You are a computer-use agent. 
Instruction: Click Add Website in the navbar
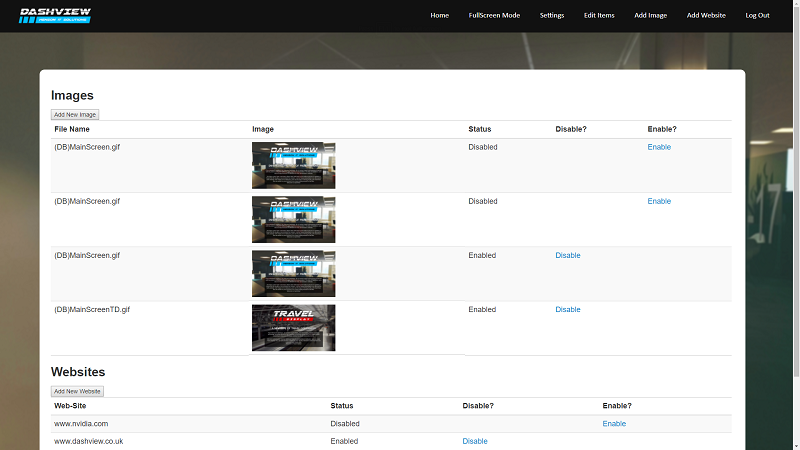(706, 15)
